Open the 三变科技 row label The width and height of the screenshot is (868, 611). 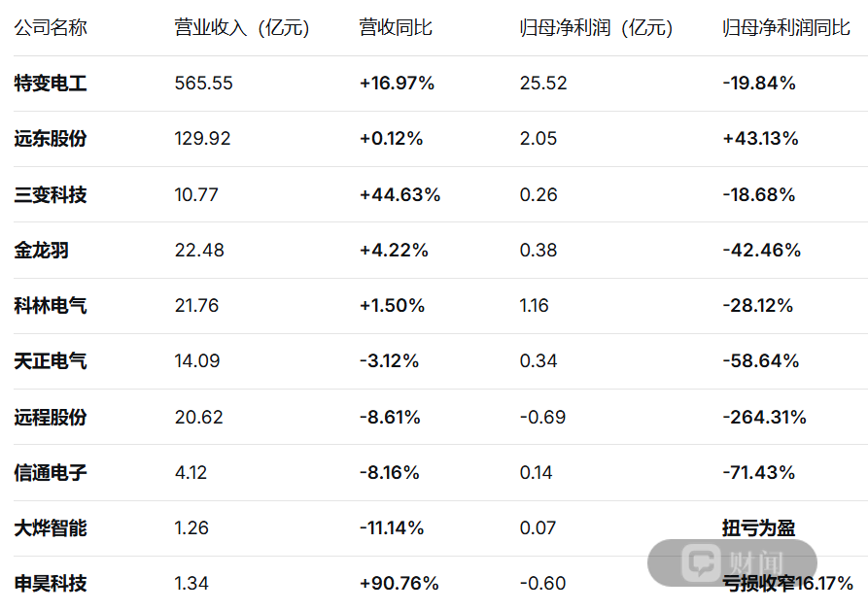coord(51,195)
